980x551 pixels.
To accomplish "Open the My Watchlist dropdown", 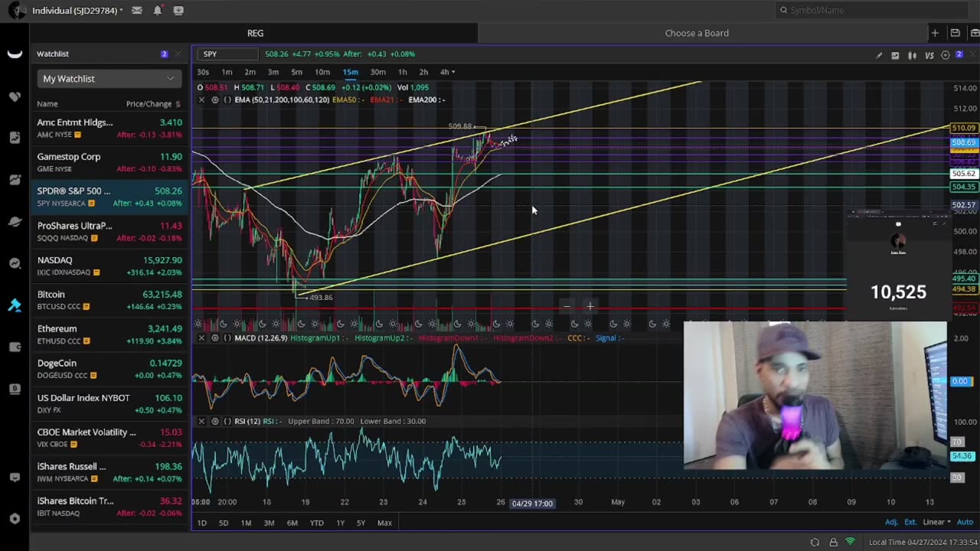I will [x=109, y=79].
